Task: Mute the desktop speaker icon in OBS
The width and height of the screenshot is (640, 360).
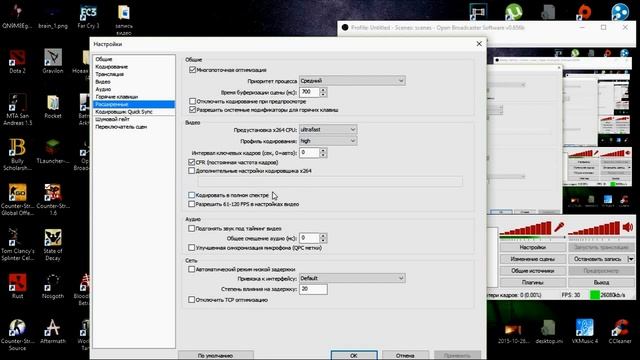Action: click(628, 227)
